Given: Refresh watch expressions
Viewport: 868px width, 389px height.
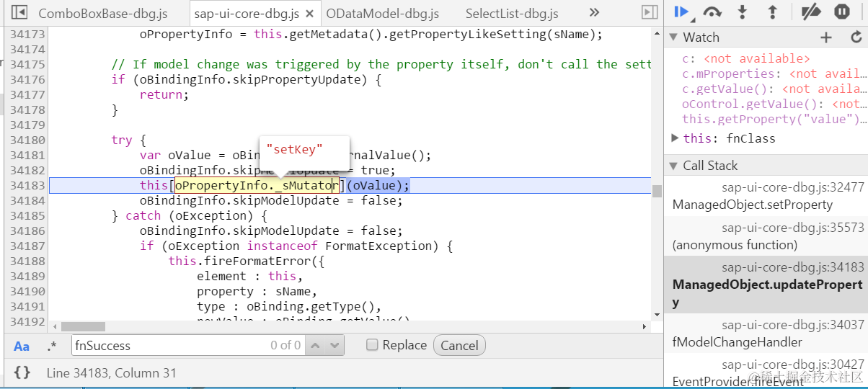Looking at the screenshot, I should pos(856,37).
